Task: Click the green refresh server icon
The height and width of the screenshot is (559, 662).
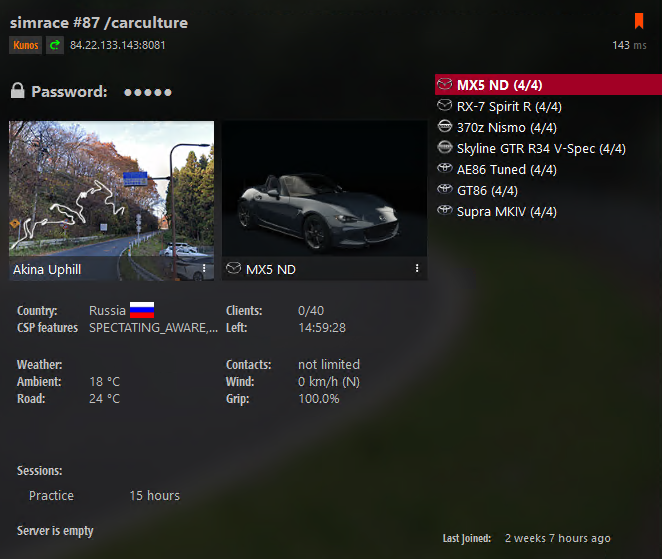Action: [x=55, y=45]
